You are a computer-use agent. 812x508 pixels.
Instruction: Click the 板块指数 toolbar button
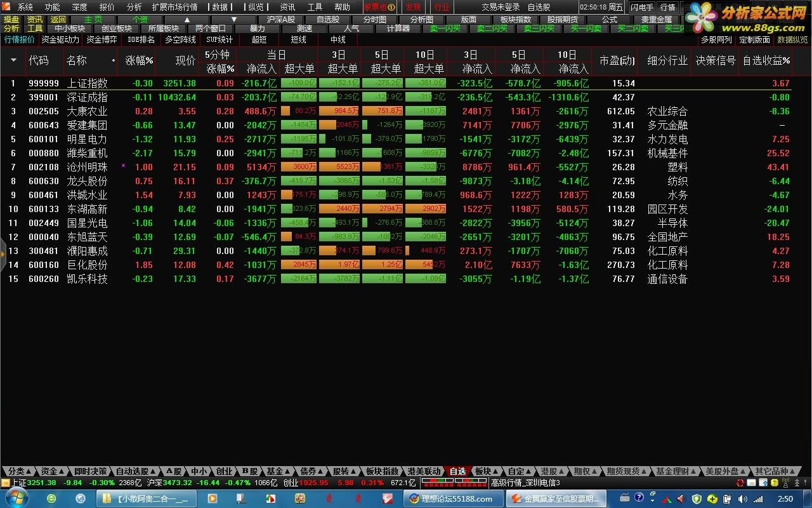(516, 20)
